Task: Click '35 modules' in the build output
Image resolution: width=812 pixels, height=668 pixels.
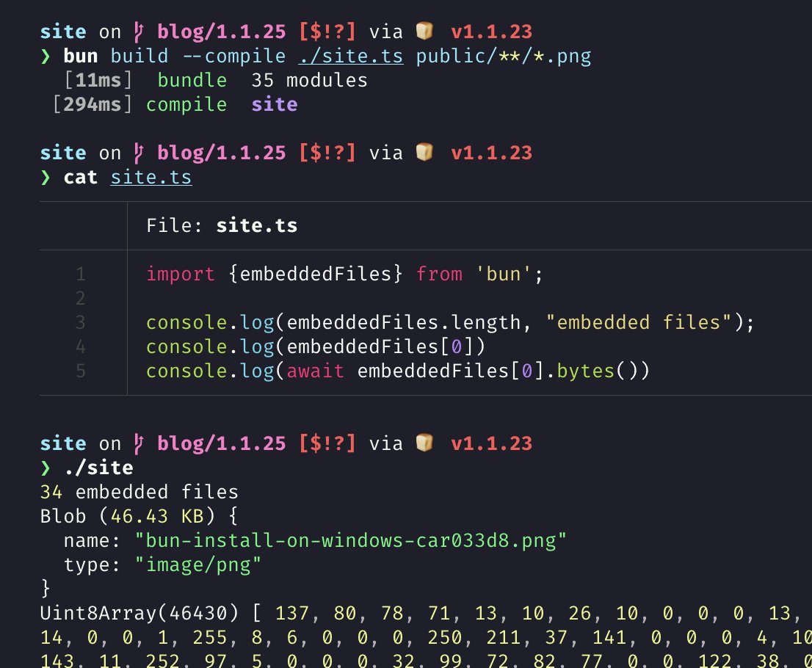Action: click(309, 80)
